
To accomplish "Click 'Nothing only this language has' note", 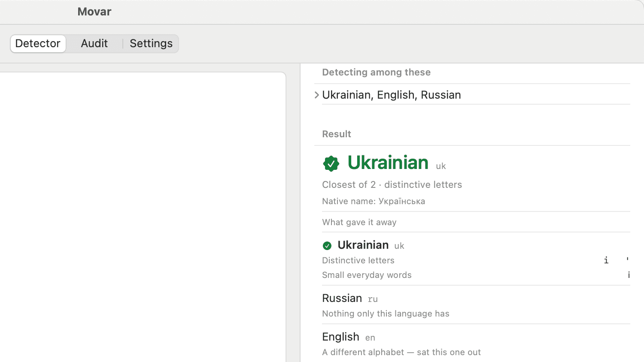I will tap(386, 314).
